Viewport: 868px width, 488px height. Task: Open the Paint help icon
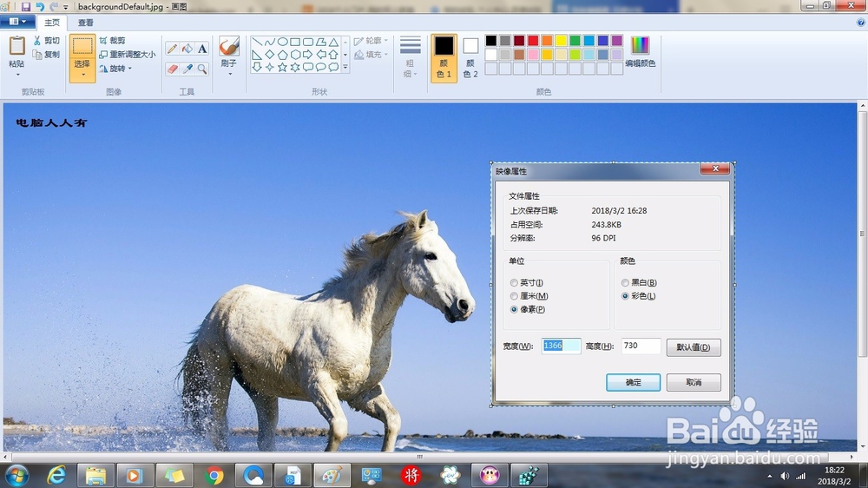(x=861, y=23)
